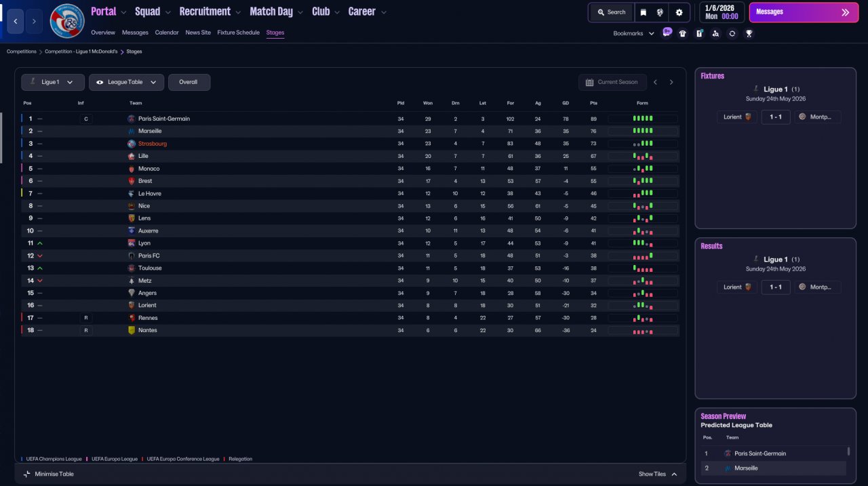Sort table by Pts column header
This screenshot has width=868, height=486.
pyautogui.click(x=594, y=103)
